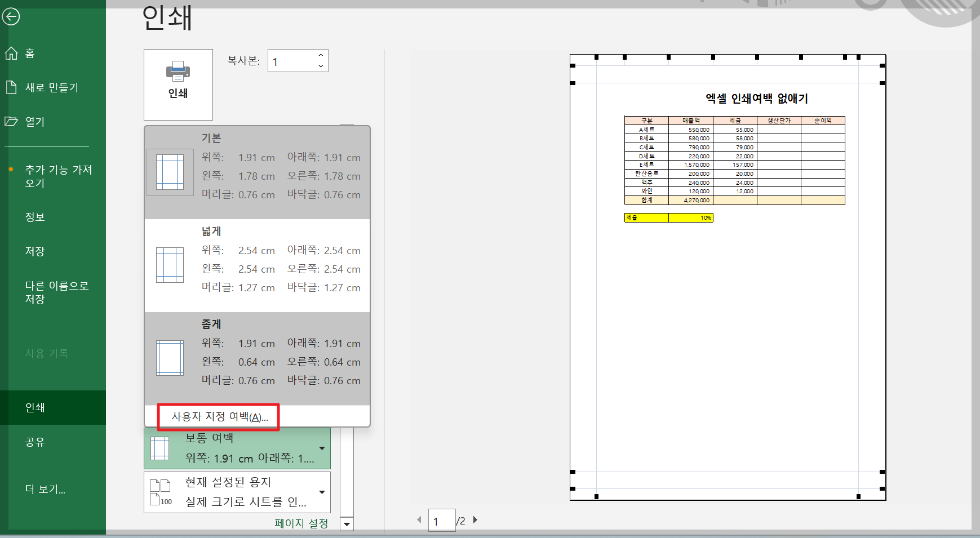This screenshot has height=538, width=980.
Task: Open the 공유 menu item
Action: coord(34,442)
